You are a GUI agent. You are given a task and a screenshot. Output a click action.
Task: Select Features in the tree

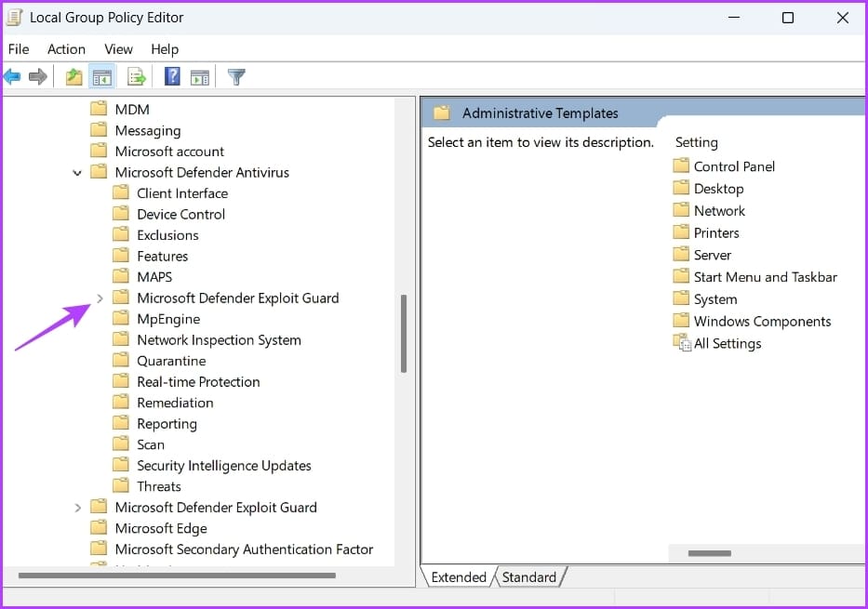tap(162, 256)
